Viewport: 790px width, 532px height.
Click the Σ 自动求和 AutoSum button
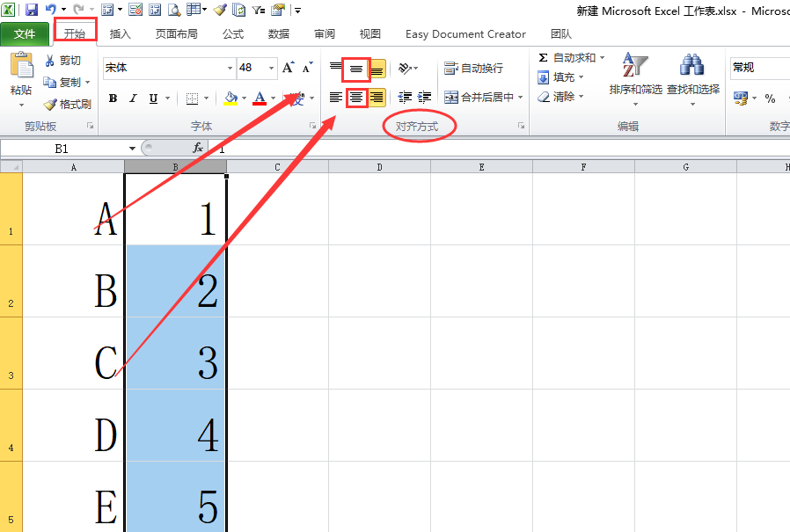coord(567,57)
